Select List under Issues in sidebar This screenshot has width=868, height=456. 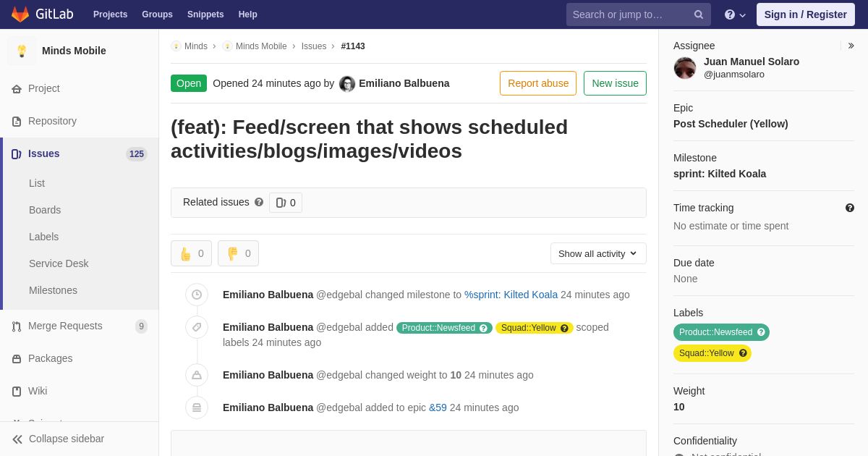tap(37, 183)
